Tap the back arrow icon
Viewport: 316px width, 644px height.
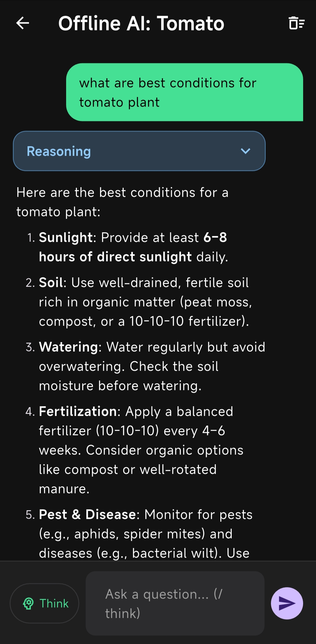[23, 23]
